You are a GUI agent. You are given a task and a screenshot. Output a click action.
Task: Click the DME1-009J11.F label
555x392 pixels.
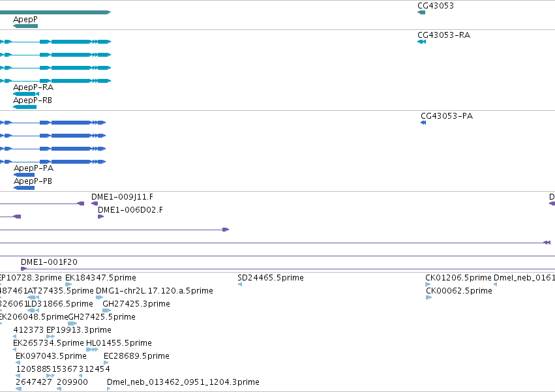(123, 197)
